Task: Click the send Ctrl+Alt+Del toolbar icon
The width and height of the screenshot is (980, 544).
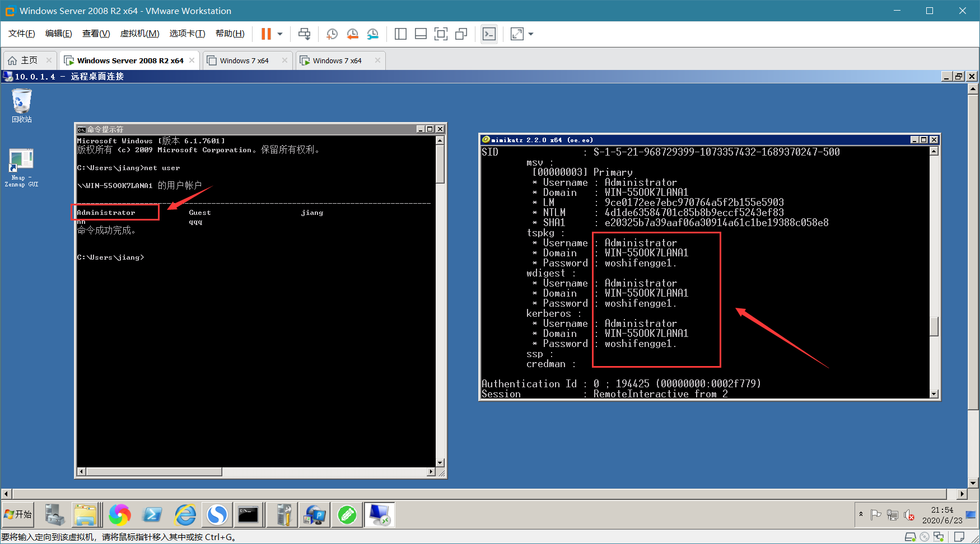Action: point(304,34)
